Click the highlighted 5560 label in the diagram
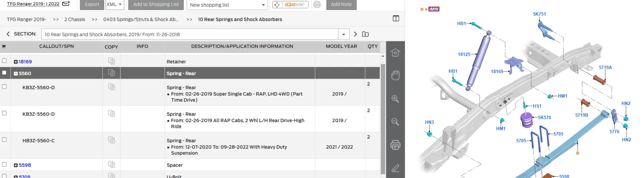Image resolution: width=644 pixels, height=178 pixels. click(x=434, y=9)
